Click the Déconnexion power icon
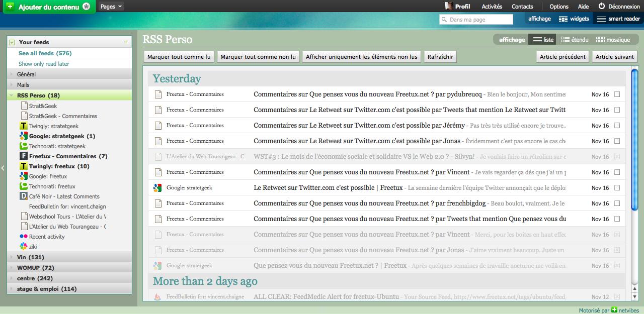Viewport: 644px width, 314px height. [x=601, y=6]
